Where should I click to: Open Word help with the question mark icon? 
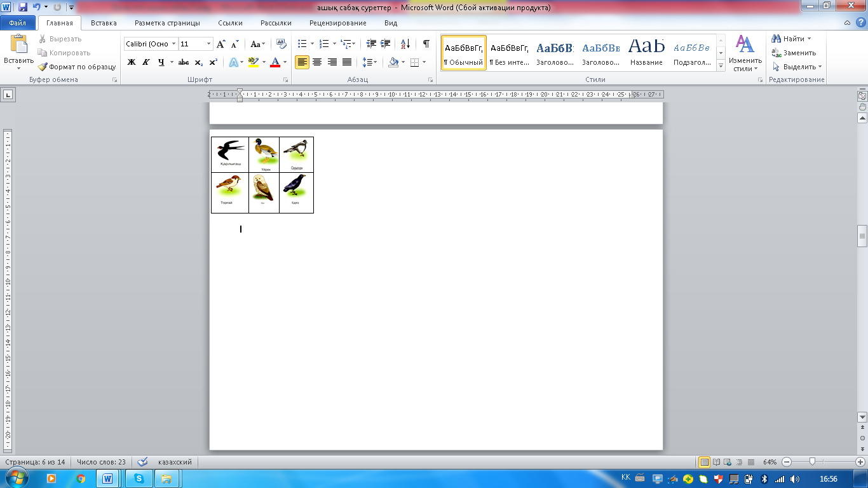tap(860, 23)
